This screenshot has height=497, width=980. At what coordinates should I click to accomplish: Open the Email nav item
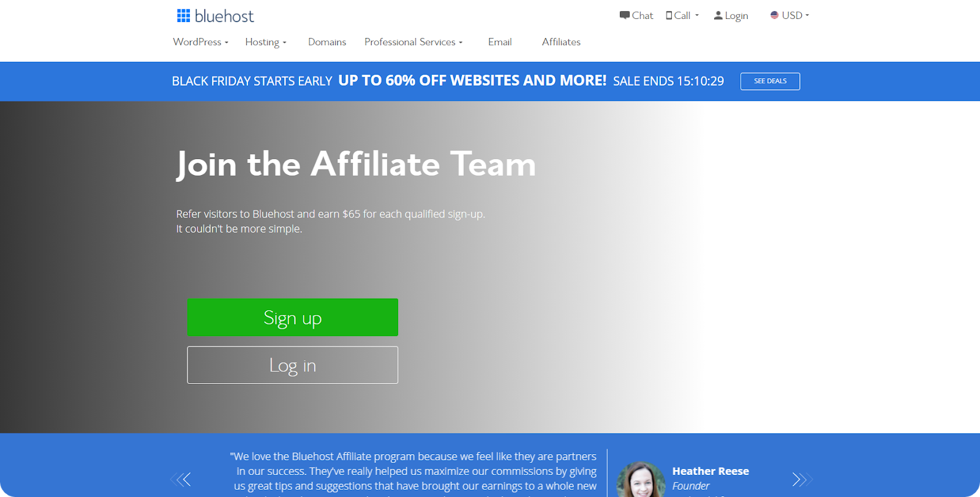click(x=500, y=42)
